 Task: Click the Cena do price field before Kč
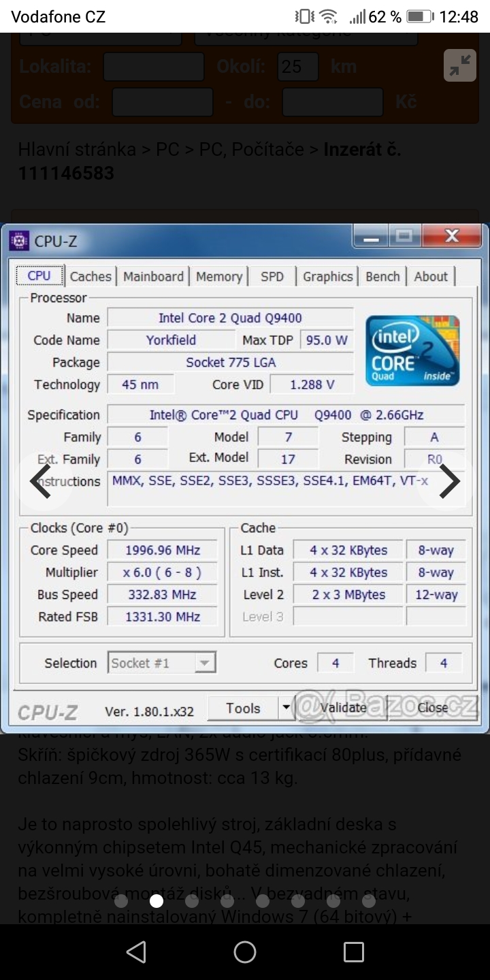point(333,102)
